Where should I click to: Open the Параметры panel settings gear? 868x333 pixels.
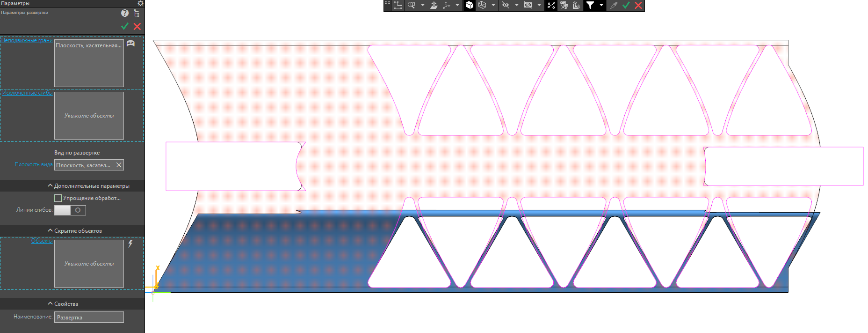pyautogui.click(x=140, y=3)
